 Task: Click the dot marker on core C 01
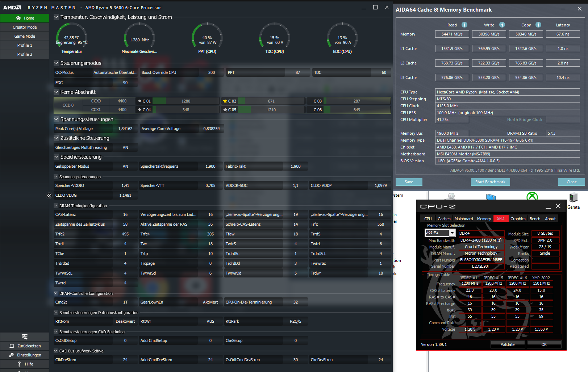click(x=140, y=101)
